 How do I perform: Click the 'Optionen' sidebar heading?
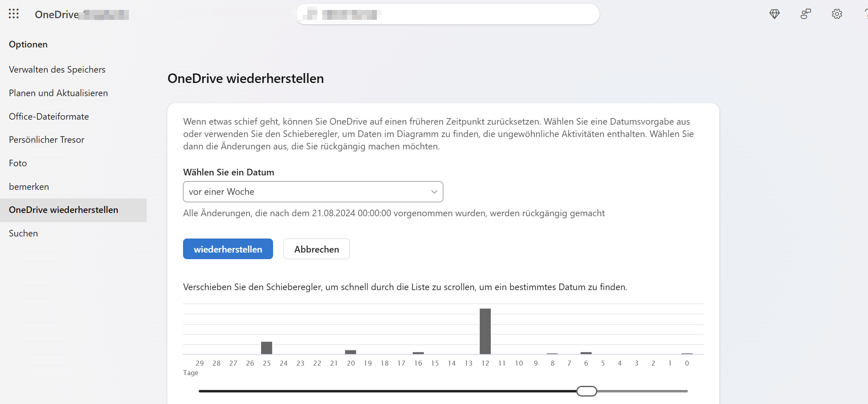tap(28, 44)
